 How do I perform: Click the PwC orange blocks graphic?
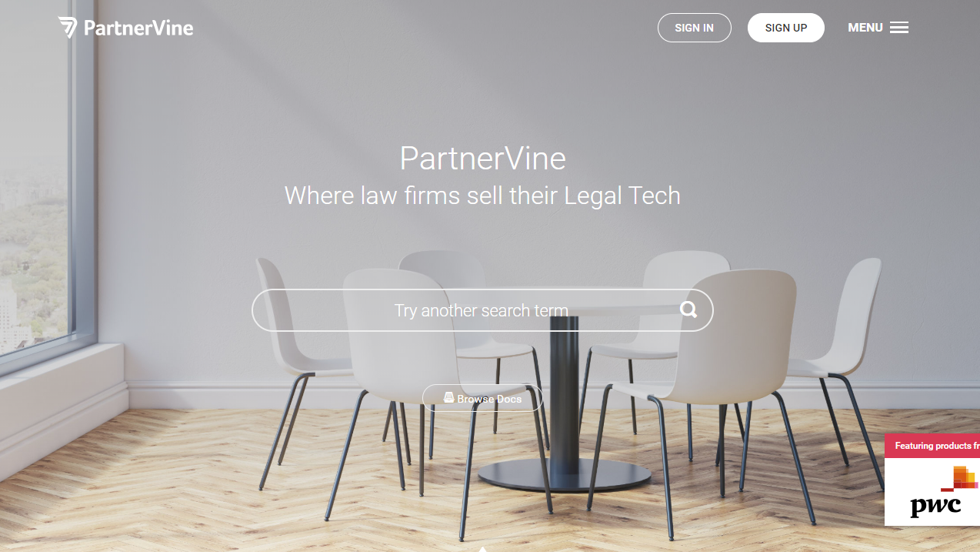(x=961, y=479)
